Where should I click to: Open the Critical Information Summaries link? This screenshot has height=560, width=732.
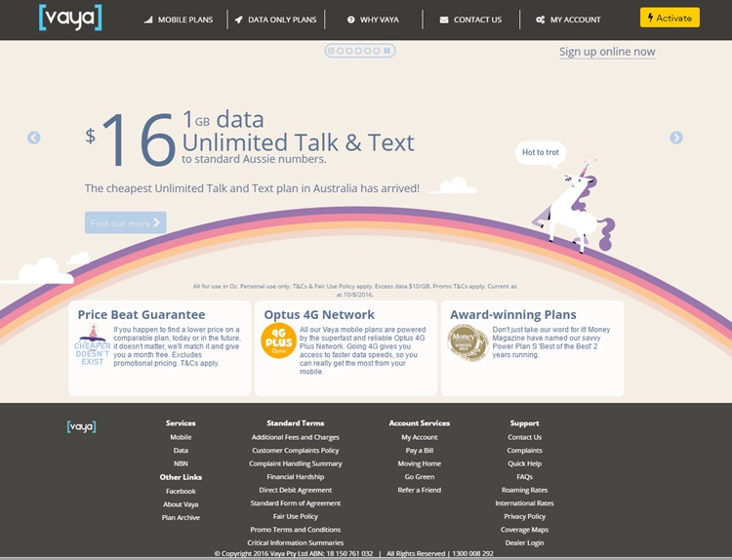pyautogui.click(x=296, y=542)
